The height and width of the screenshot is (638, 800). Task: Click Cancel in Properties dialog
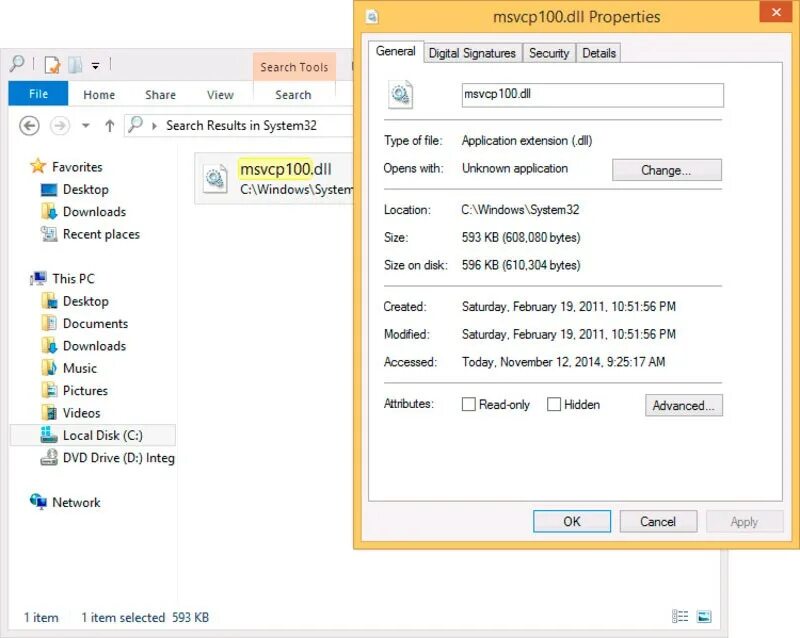click(658, 522)
